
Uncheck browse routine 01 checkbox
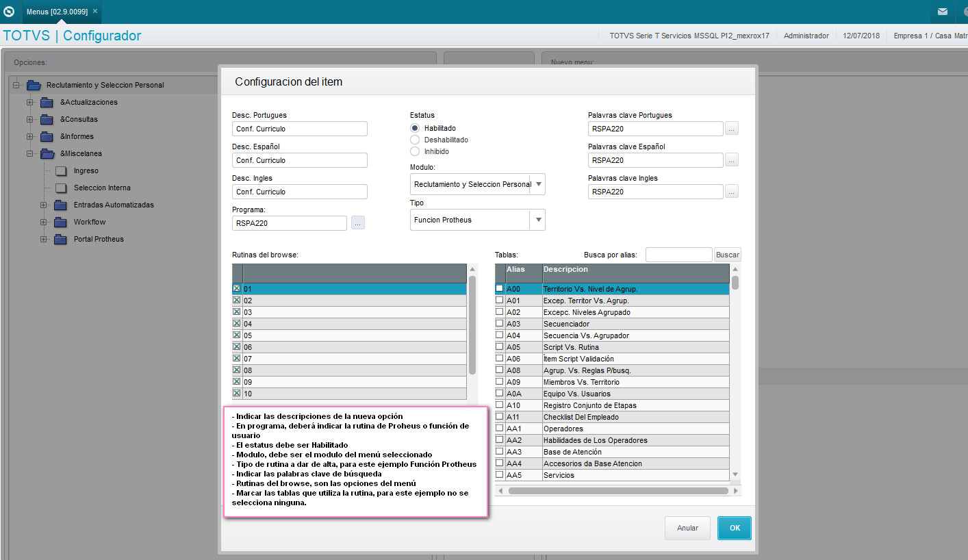coord(237,289)
